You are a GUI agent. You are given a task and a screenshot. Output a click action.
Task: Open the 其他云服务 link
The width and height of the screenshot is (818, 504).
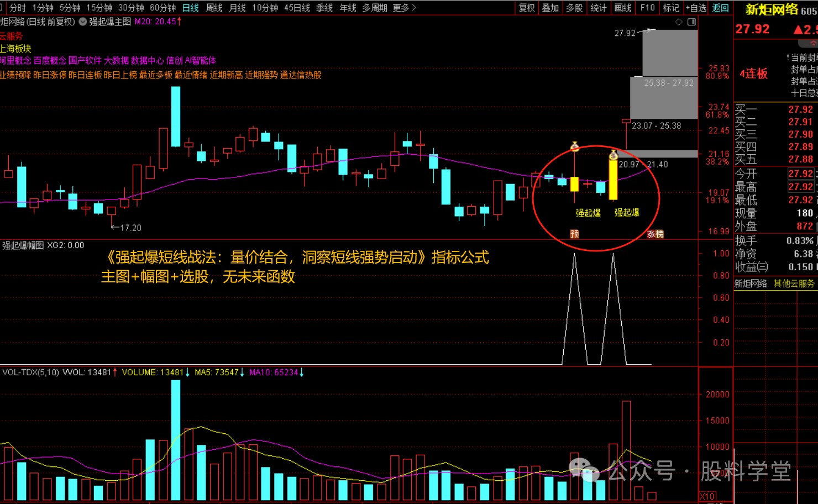click(x=794, y=283)
